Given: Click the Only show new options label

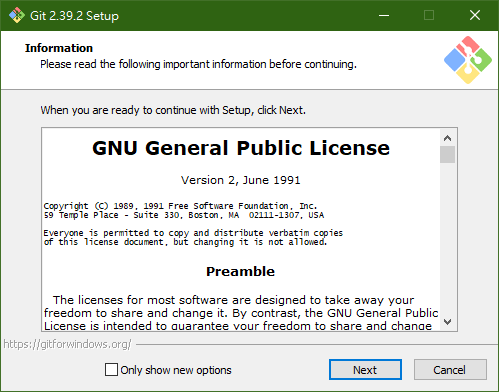Looking at the screenshot, I should [x=176, y=370].
